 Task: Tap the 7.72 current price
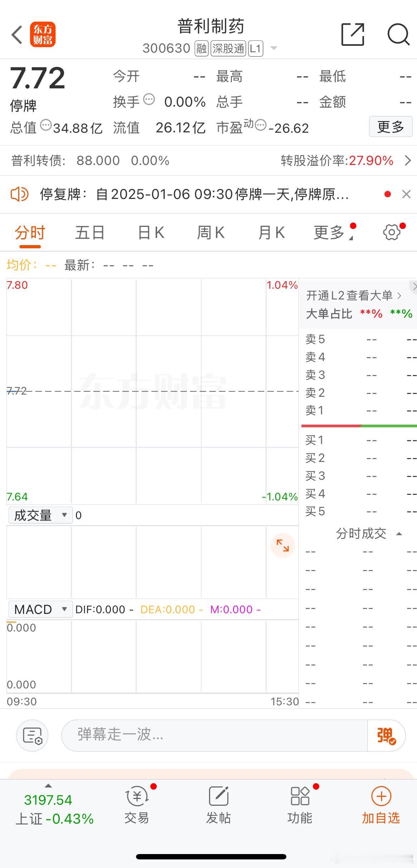point(38,78)
